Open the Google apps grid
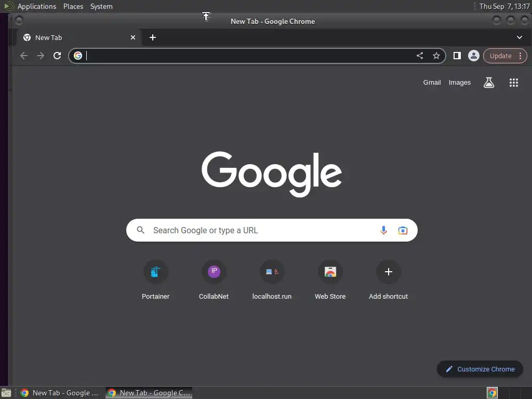The image size is (532, 399). tap(514, 83)
